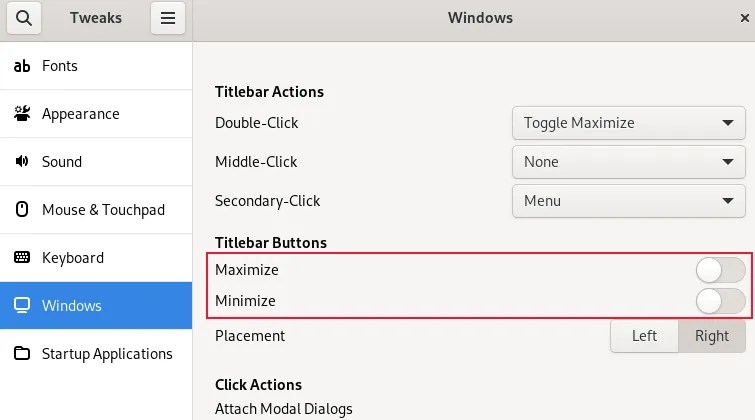Image resolution: width=755 pixels, height=420 pixels.
Task: Enable the Minimize titlebar button toggle
Action: [x=720, y=301]
